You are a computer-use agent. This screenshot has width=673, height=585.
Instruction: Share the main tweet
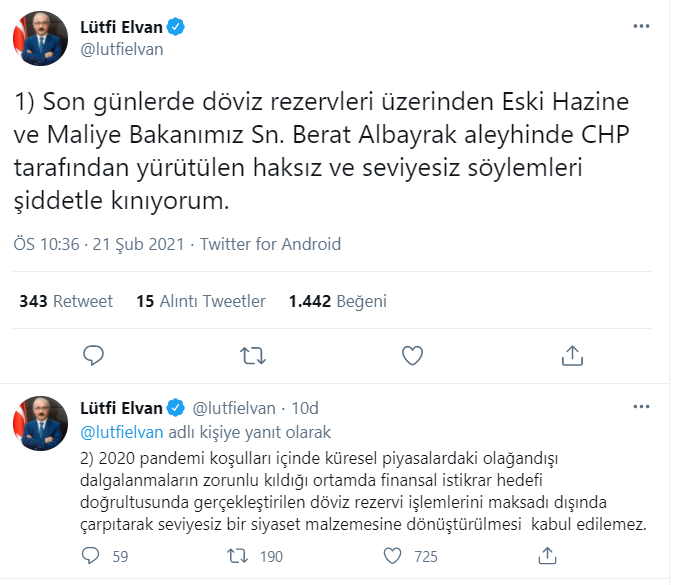572,354
